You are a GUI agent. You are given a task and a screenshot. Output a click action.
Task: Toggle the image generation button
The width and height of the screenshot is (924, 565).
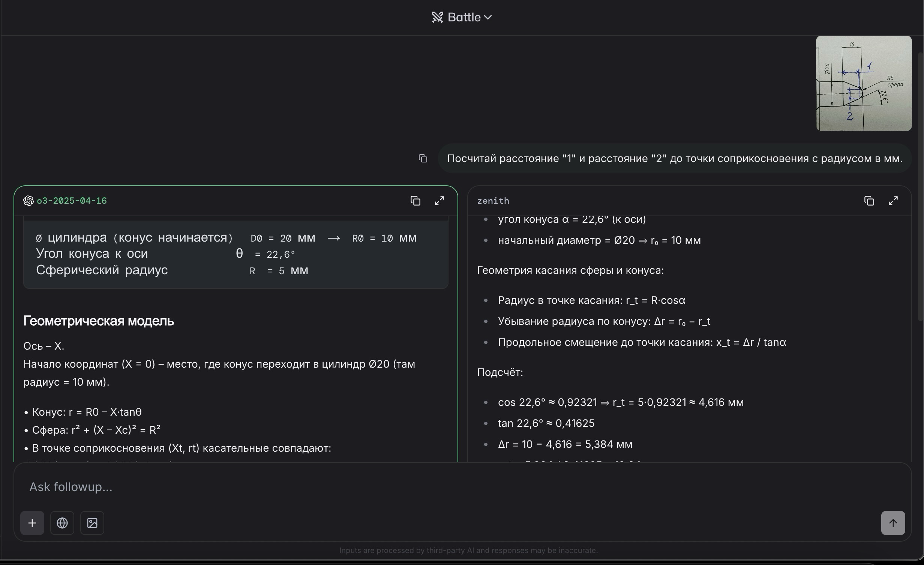tap(92, 523)
